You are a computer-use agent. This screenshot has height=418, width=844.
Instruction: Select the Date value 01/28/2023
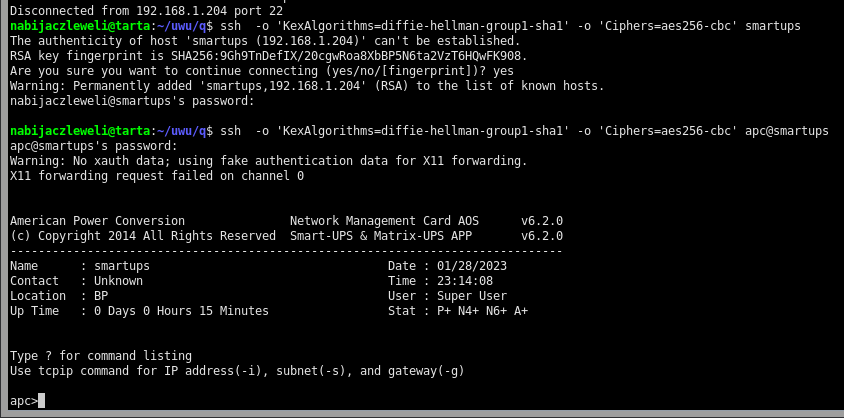point(473,266)
